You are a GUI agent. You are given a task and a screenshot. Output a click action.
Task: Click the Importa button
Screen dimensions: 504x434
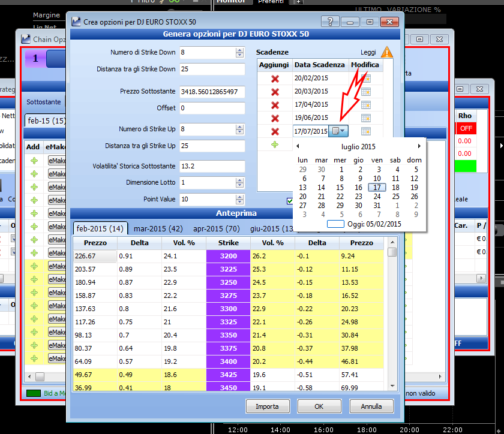[x=268, y=406]
